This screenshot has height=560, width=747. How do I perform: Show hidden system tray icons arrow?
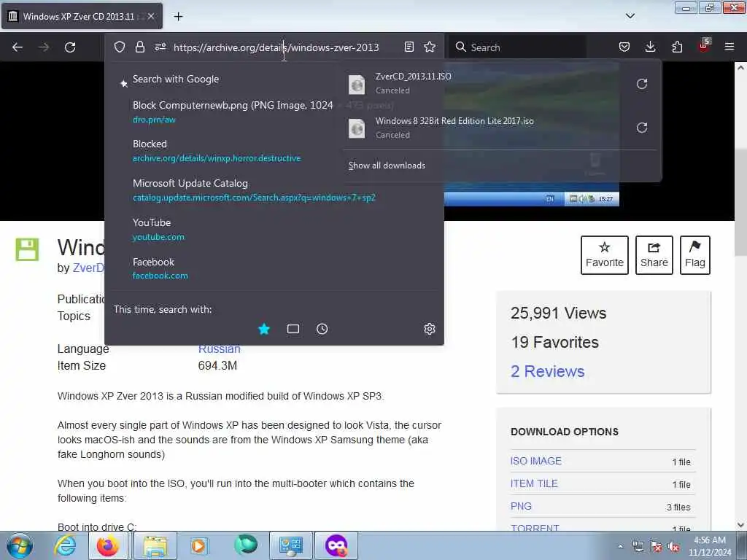coord(620,546)
